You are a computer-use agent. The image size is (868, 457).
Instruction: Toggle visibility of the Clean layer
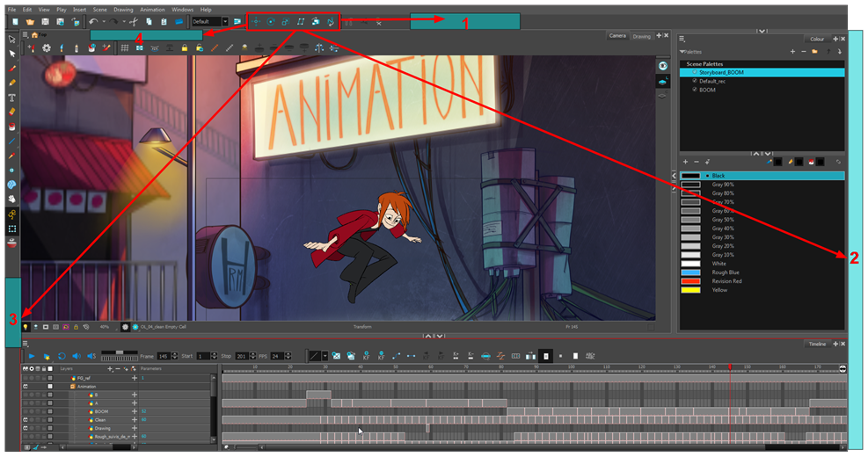pos(26,420)
